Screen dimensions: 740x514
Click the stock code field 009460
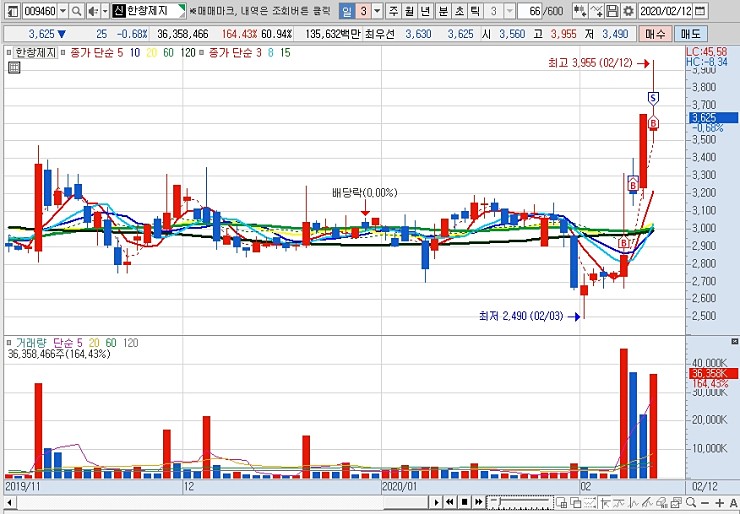[39, 11]
